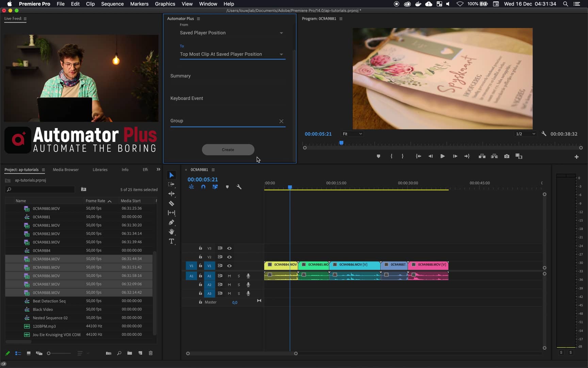Image resolution: width=588 pixels, height=368 pixels.
Task: Click the Project panel search field
Action: point(40,189)
